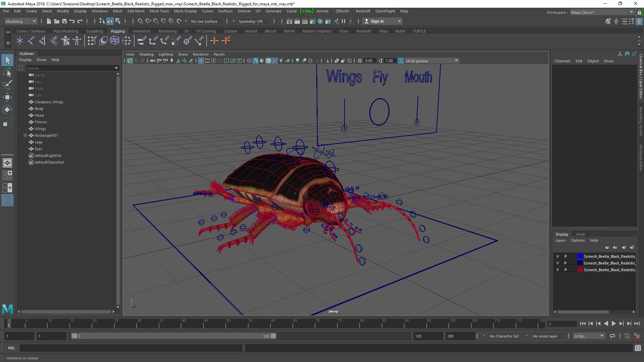Activate the Lasso select tool

coord(7,72)
